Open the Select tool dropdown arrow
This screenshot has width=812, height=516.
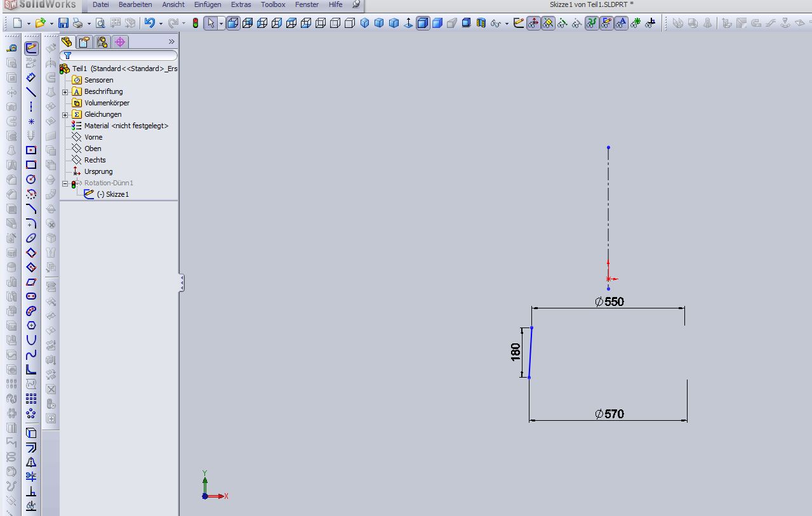tap(221, 23)
